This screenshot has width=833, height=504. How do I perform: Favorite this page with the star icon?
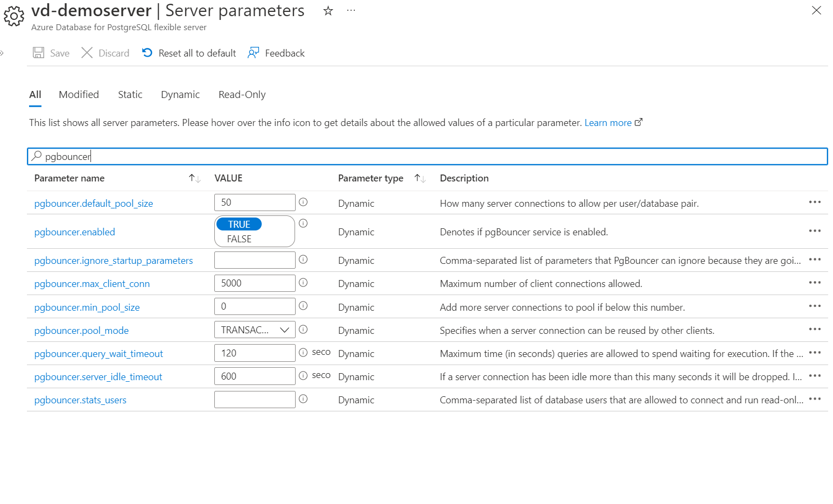tap(328, 11)
